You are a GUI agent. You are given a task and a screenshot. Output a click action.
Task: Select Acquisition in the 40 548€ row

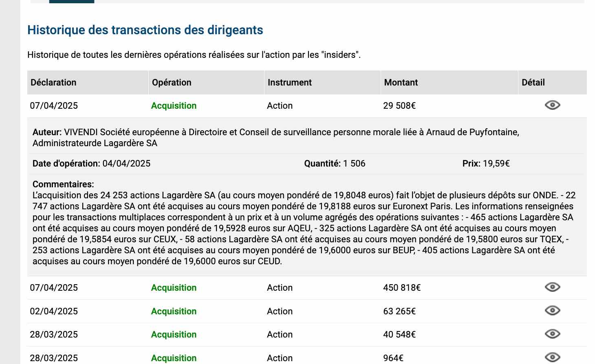pyautogui.click(x=174, y=334)
